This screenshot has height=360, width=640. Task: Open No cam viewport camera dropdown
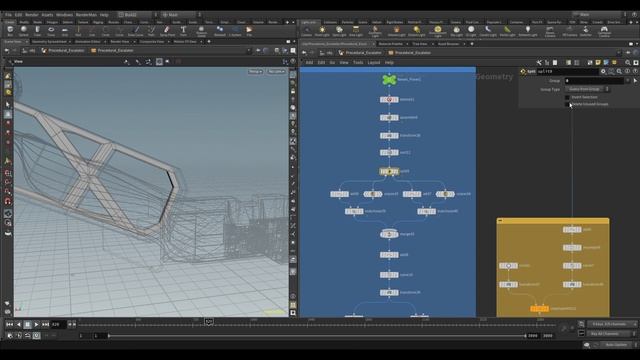(x=276, y=71)
